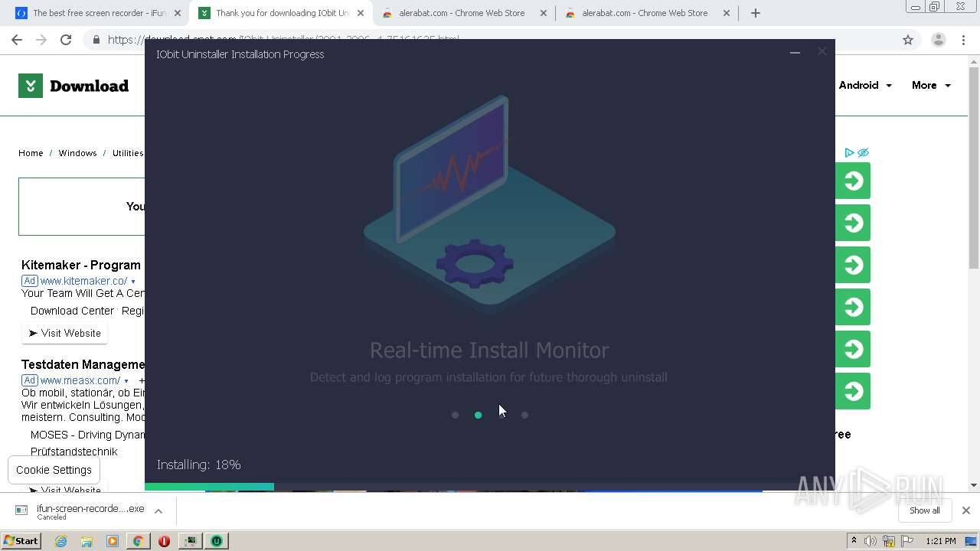This screenshot has width=980, height=551.
Task: Close the 'Thank you for downloading' tab
Action: coord(361,13)
